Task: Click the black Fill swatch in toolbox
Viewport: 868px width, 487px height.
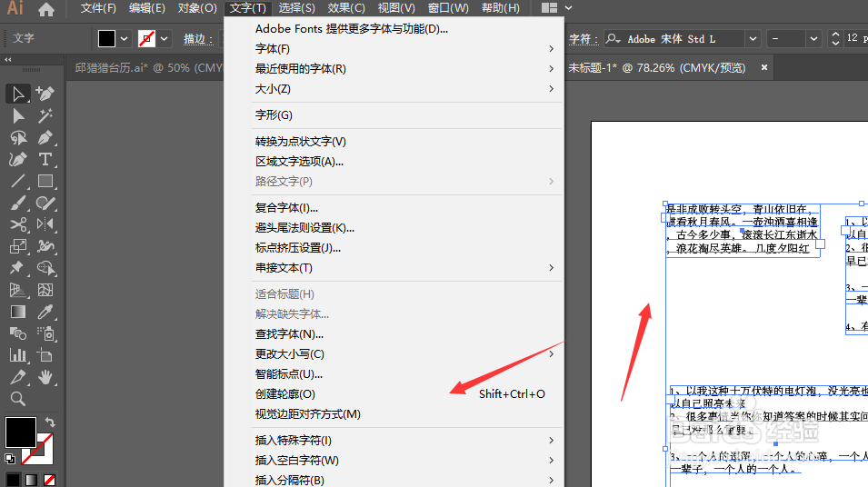Action: [21, 432]
